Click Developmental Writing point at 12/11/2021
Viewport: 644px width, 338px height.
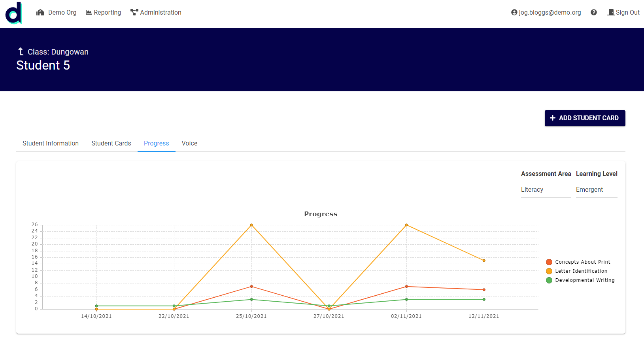tap(484, 299)
